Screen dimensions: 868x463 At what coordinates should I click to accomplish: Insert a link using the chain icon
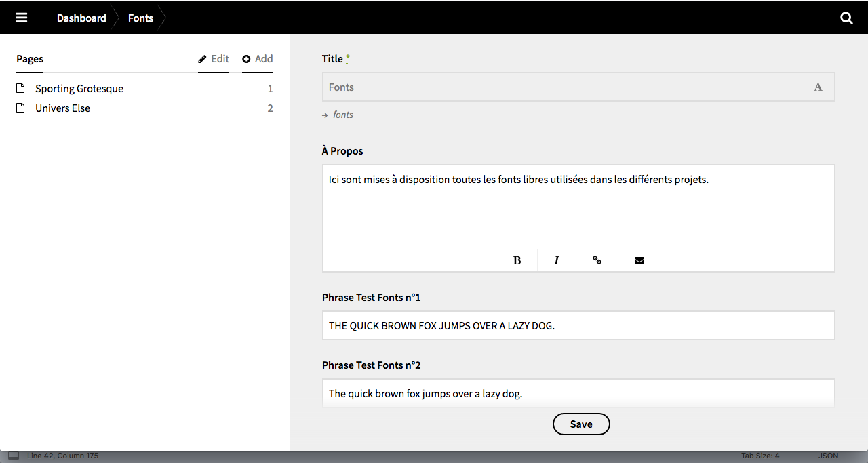click(x=597, y=260)
